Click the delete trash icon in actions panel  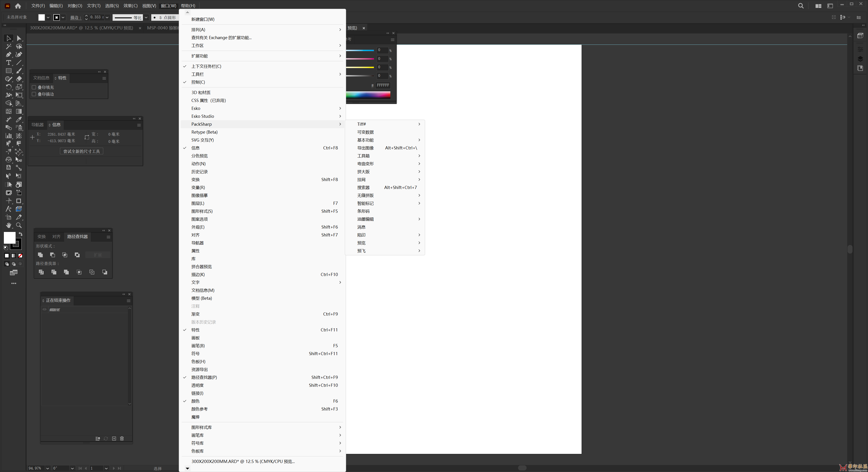[x=122, y=439]
